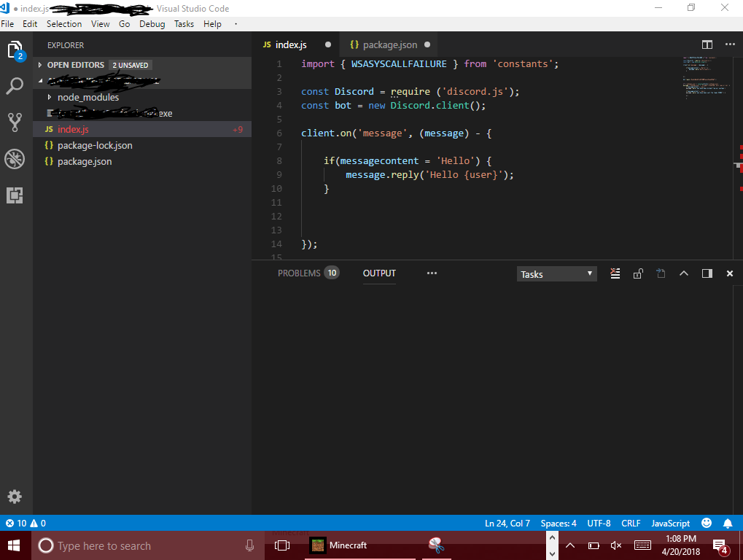Expand the Open Editors section
Screen dimensions: 743x560
tap(142, 65)
